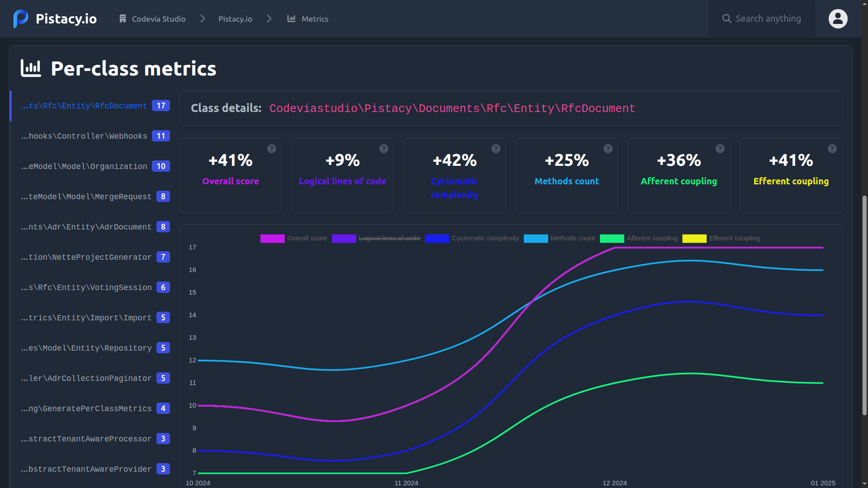Click the scrollbar up arrow
Viewport: 868px width, 488px height.
point(864,4)
